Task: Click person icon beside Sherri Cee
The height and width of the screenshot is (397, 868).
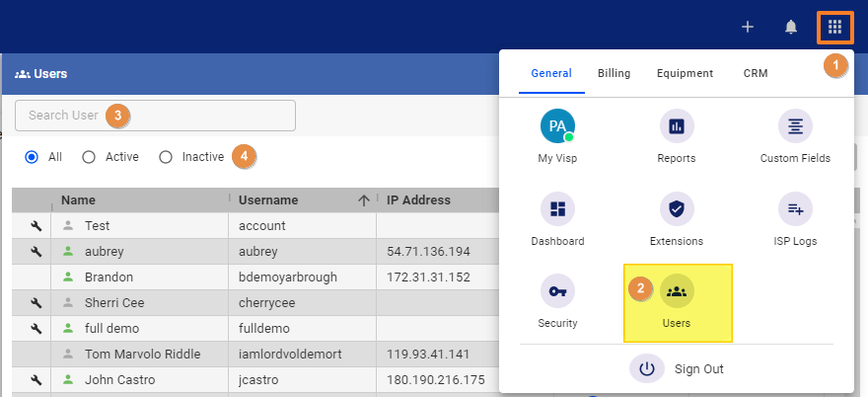Action: coord(68,303)
